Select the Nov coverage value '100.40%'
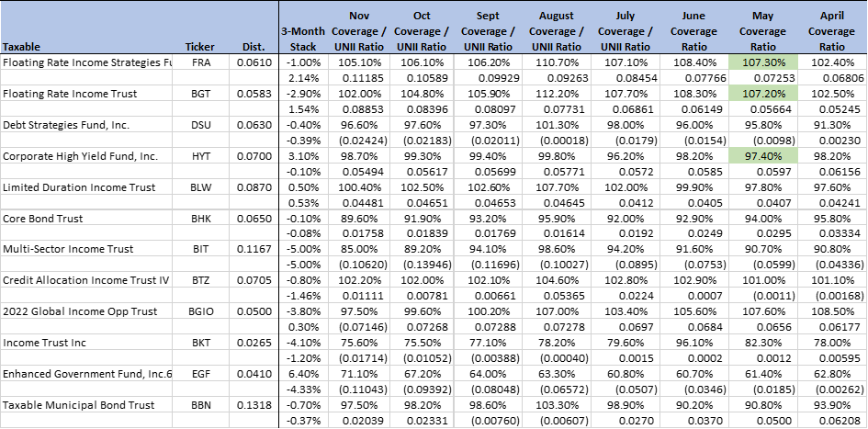 (x=357, y=187)
